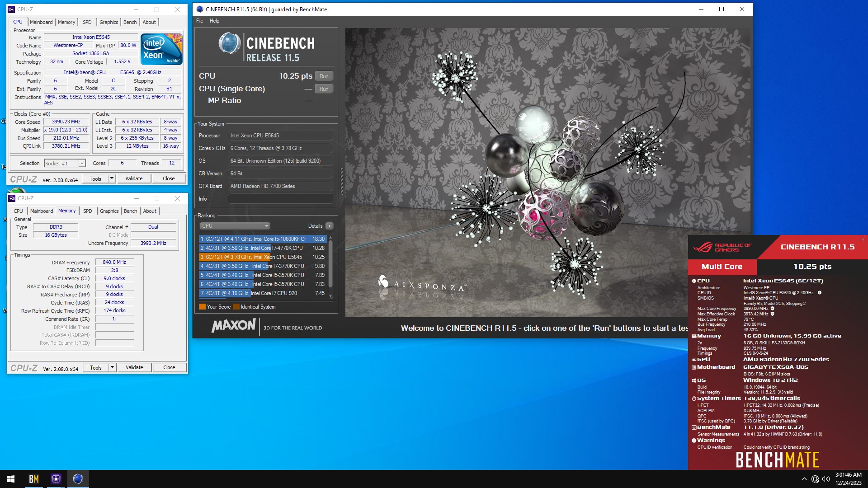868x488 pixels.
Task: Click the Identical System legend swatch
Action: [236, 307]
